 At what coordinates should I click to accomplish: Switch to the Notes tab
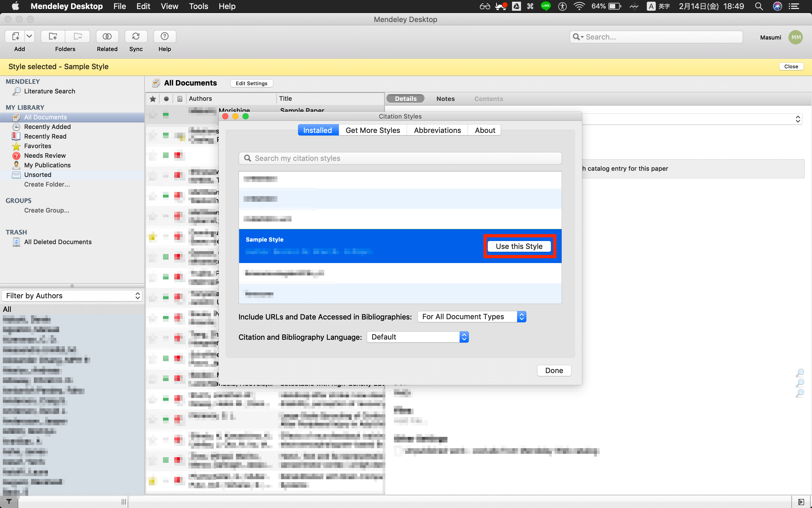point(445,99)
